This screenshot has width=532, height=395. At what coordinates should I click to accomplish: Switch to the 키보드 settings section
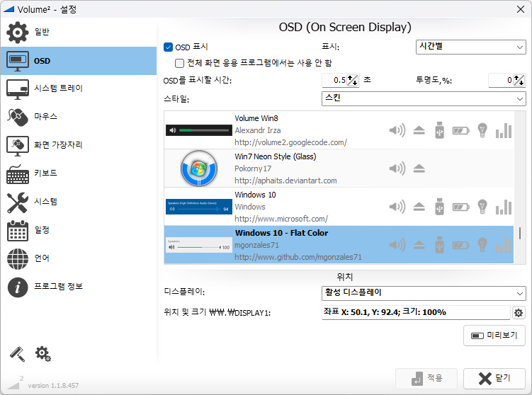[x=79, y=173]
